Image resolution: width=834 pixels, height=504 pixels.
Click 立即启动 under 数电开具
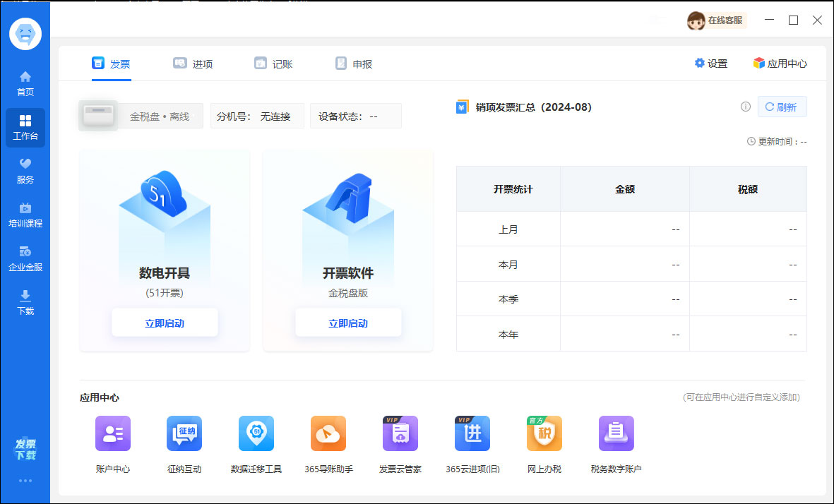tap(165, 323)
